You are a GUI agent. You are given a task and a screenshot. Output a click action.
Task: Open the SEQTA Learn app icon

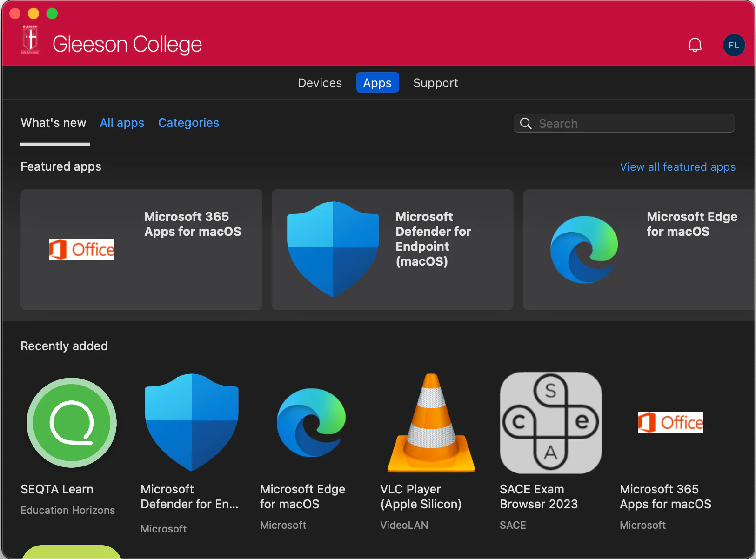(72, 423)
